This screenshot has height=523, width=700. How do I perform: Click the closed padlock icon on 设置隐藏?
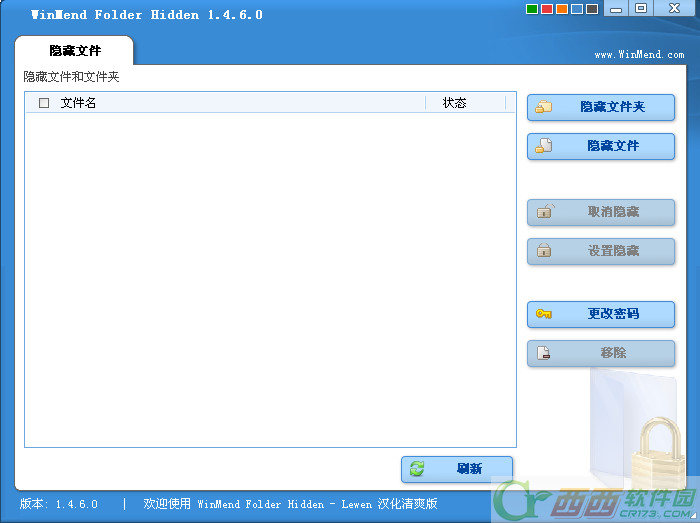coord(544,250)
